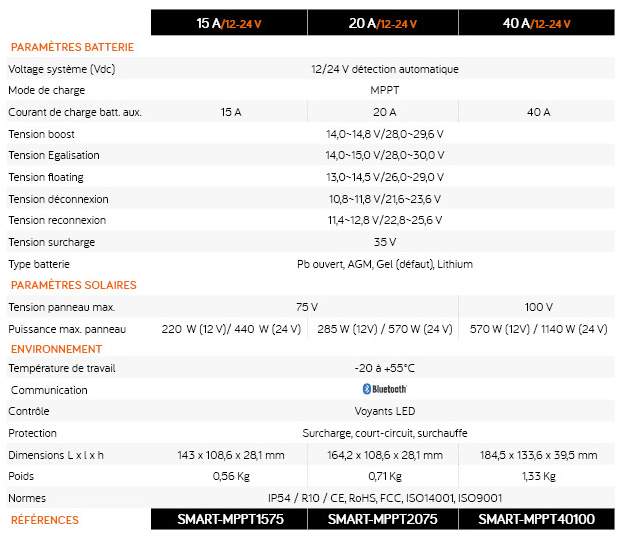Click the PARAMÈTRES BATTERIE section heading

(x=71, y=47)
